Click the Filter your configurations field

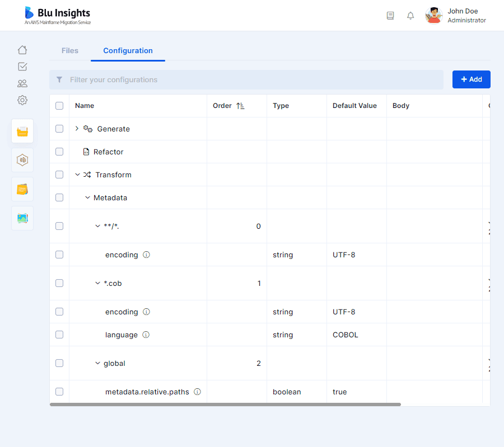point(246,79)
